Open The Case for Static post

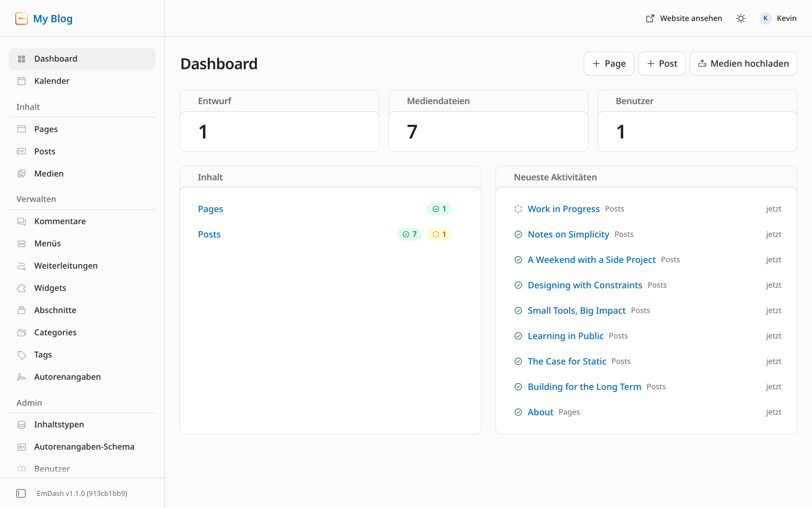coord(567,362)
